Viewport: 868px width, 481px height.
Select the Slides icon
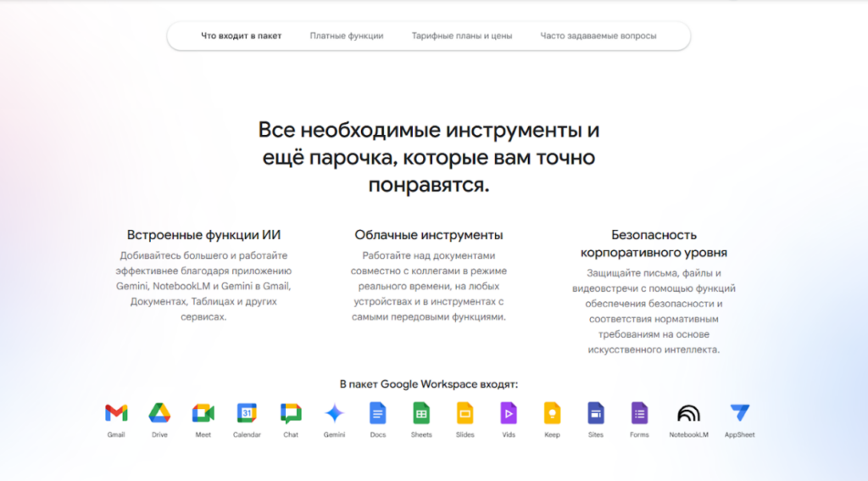click(465, 413)
